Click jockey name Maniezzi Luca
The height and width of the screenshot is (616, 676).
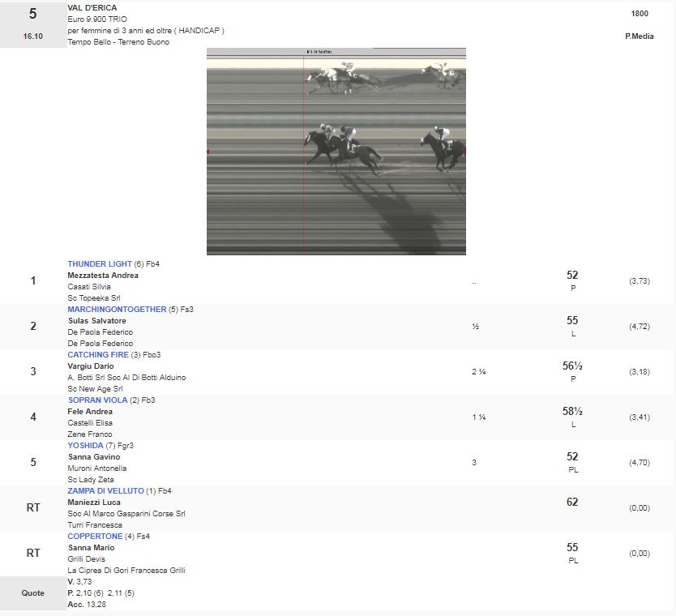tap(94, 503)
